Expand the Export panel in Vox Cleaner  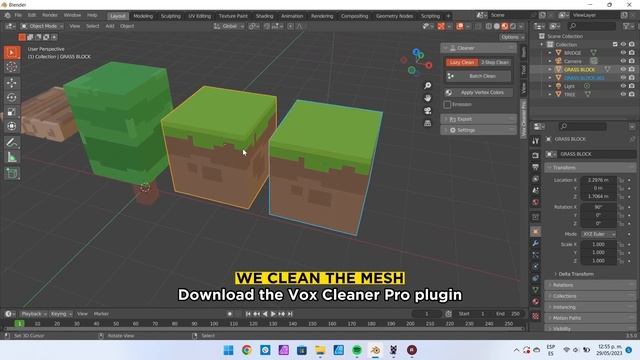(478, 119)
